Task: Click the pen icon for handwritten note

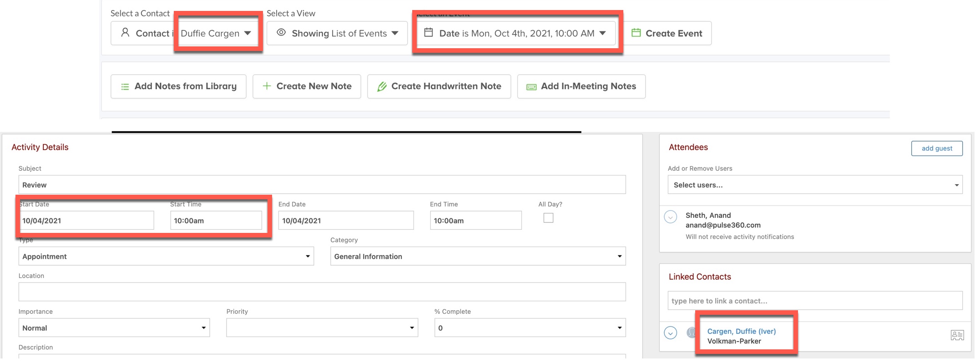Action: pos(382,86)
